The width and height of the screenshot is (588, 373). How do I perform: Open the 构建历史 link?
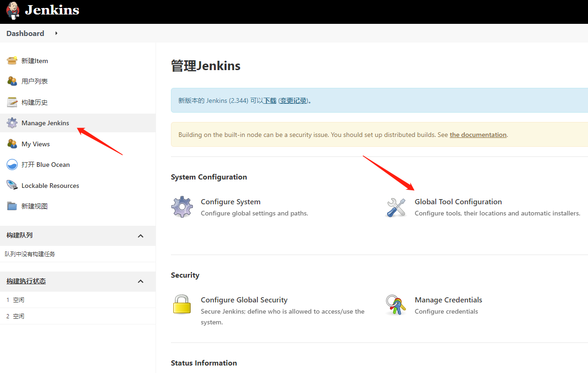pos(35,102)
